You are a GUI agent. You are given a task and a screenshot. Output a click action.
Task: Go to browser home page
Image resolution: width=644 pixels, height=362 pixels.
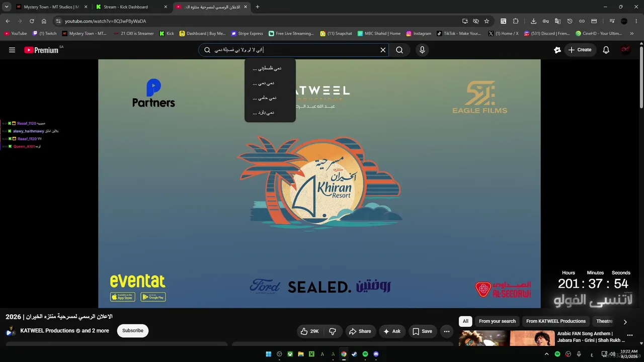pos(44,21)
